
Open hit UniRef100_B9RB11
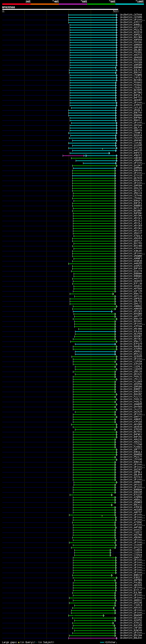pos(131,25)
